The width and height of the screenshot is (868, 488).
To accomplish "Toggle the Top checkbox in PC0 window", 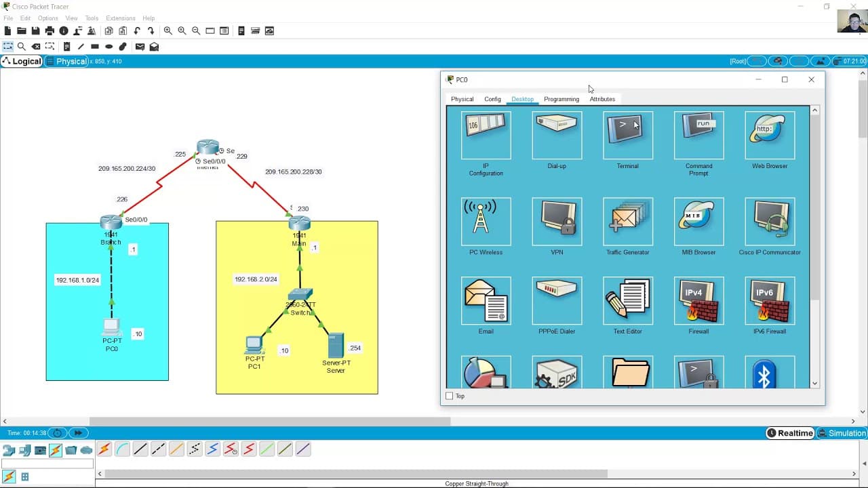I will pyautogui.click(x=449, y=396).
